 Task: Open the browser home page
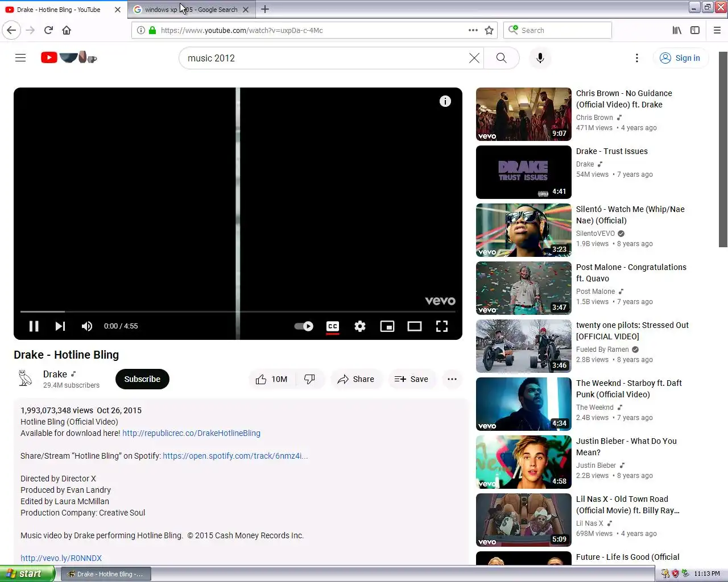(67, 30)
